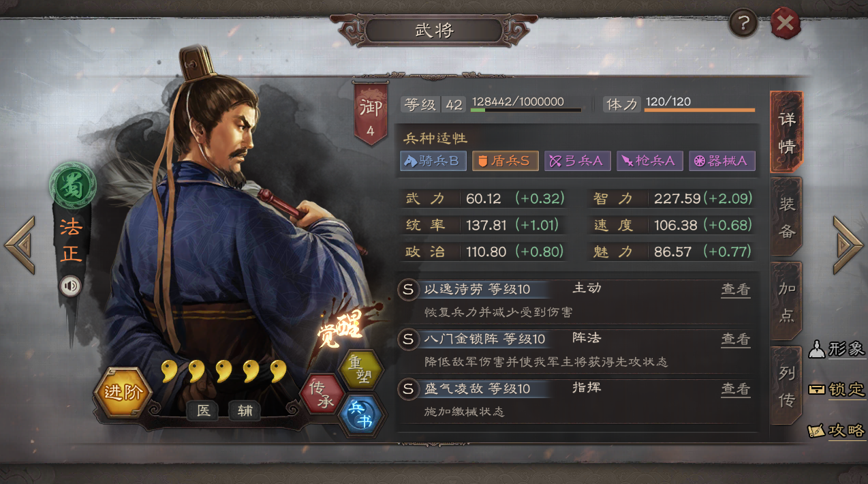Viewport: 868px width, 484px height.
Task: Click 查看 link for 八门金锁阵
Action: (736, 339)
